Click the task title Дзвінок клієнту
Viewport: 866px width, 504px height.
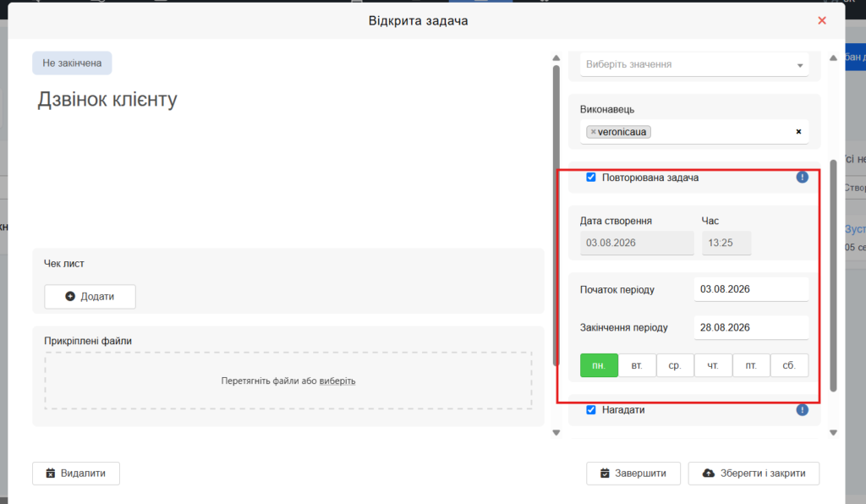(107, 100)
